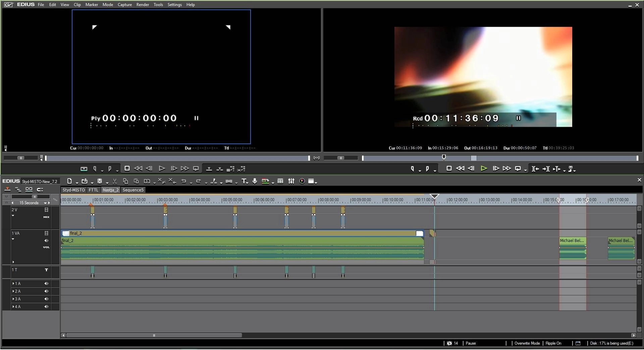The width and height of the screenshot is (644, 350).
Task: Click the recorder position slider handle
Action: pos(444,157)
